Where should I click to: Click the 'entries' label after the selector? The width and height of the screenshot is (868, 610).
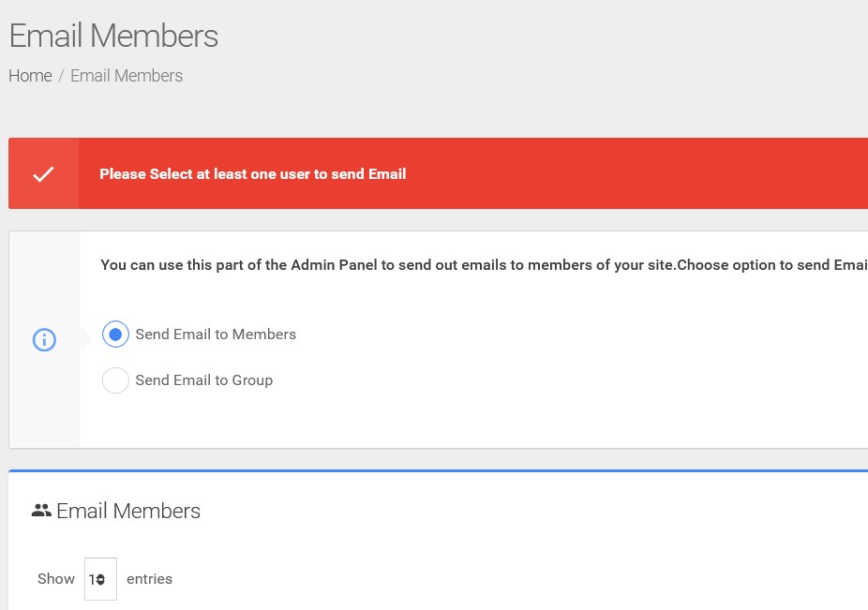point(149,579)
